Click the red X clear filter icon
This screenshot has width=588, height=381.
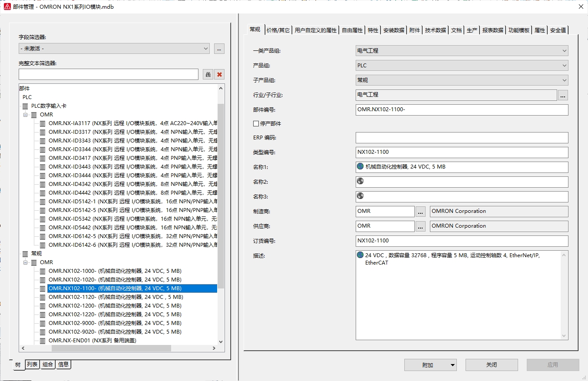tap(220, 74)
